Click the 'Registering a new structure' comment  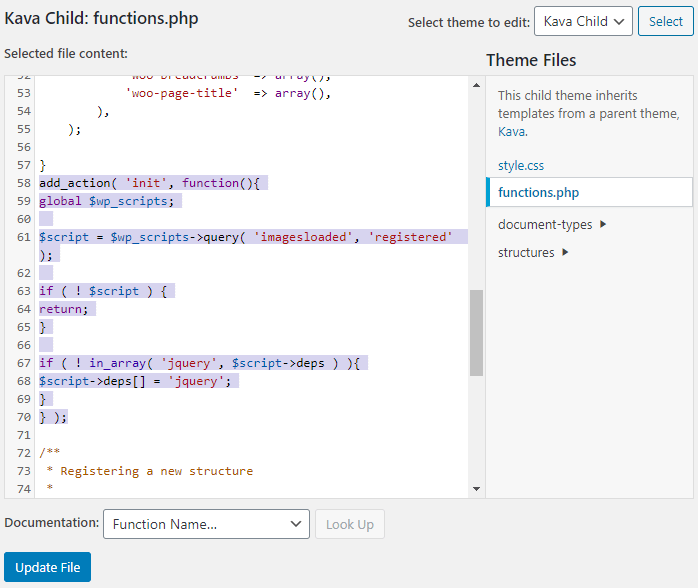click(x=157, y=471)
